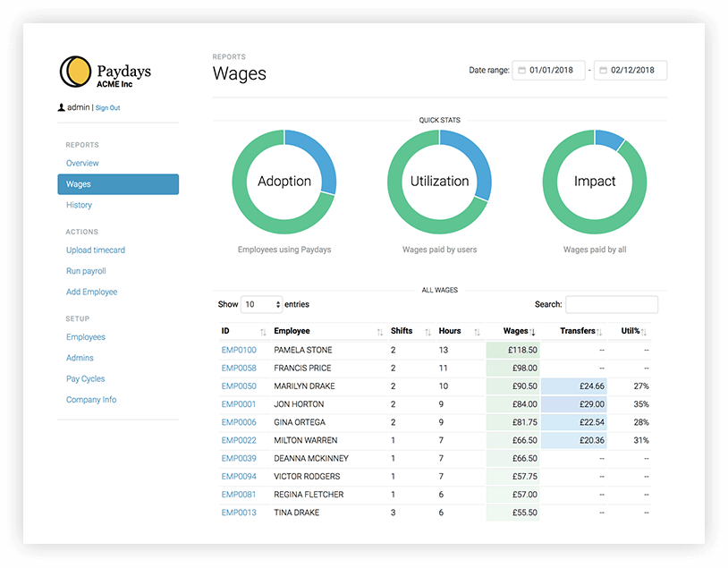Viewport: 728px width, 568px height.
Task: Click DEANNA MCKINNEY employee name
Action: click(x=311, y=459)
